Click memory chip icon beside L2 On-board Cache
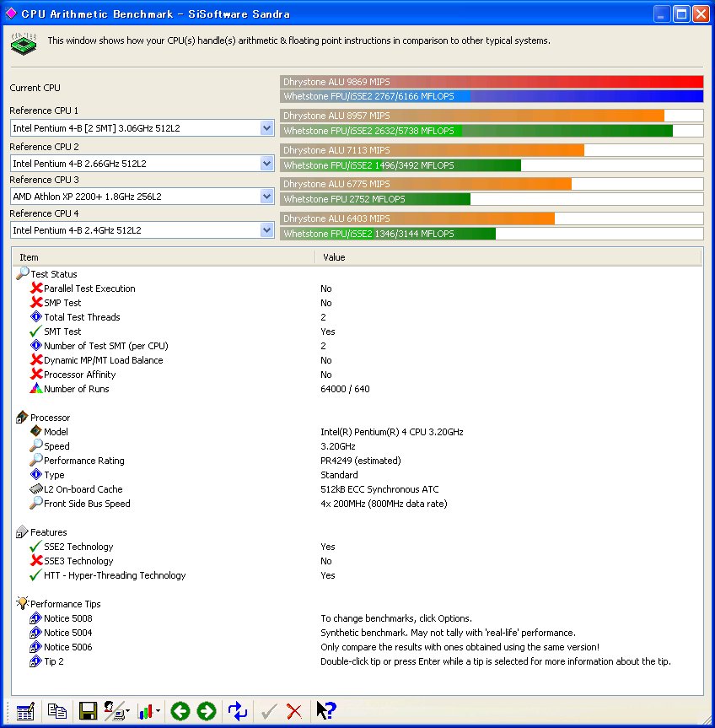The width and height of the screenshot is (715, 728). [x=36, y=488]
